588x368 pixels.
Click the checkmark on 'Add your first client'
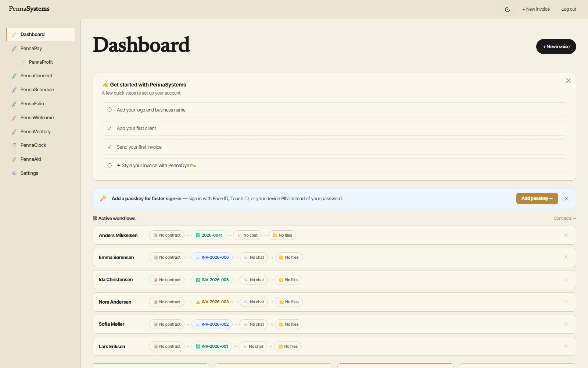coord(110,128)
